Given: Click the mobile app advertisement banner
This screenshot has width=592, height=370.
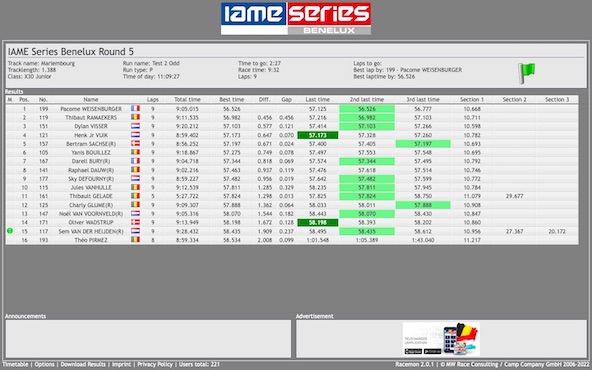Looking at the screenshot, I should 441,339.
